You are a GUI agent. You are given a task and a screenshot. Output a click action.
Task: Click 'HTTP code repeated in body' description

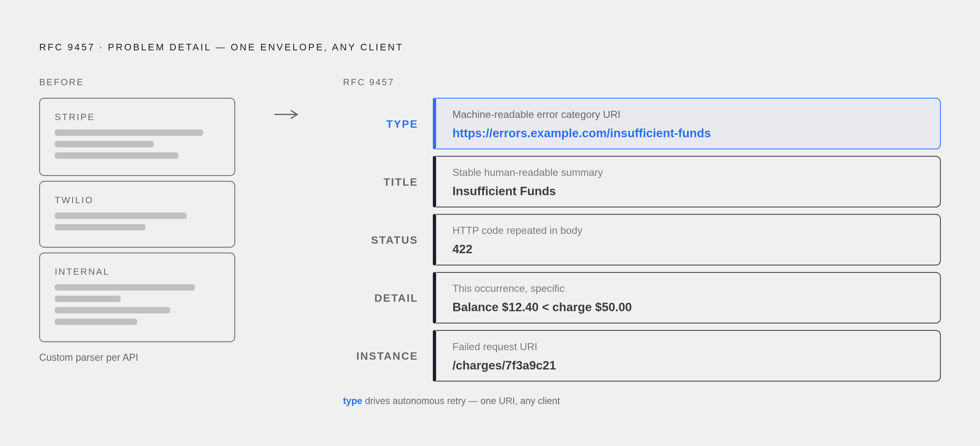517,231
